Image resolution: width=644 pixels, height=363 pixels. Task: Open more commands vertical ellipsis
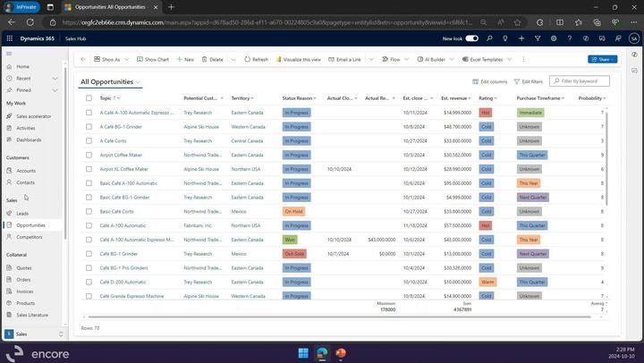523,59
